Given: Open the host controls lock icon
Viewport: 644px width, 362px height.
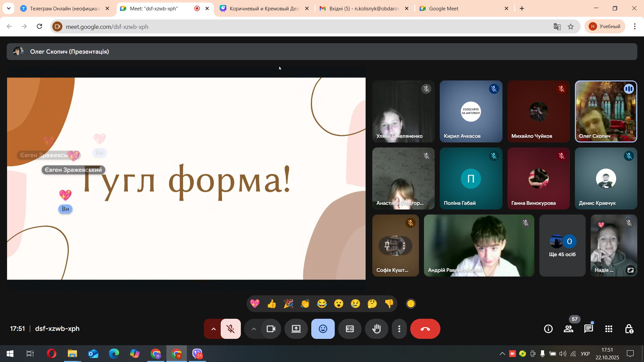Looking at the screenshot, I should [629, 329].
